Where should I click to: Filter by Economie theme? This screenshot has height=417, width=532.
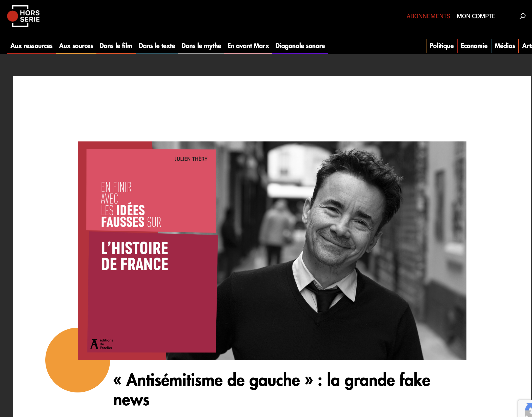(x=474, y=46)
